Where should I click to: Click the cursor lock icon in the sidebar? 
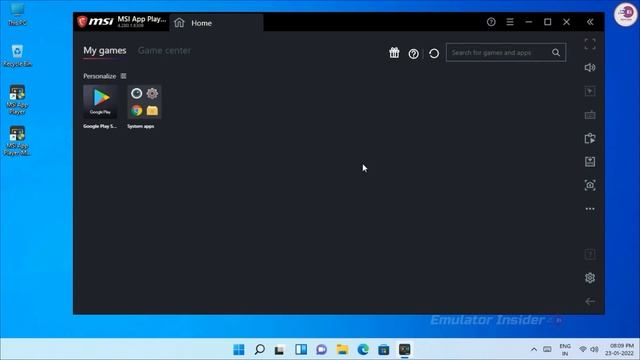click(x=590, y=91)
